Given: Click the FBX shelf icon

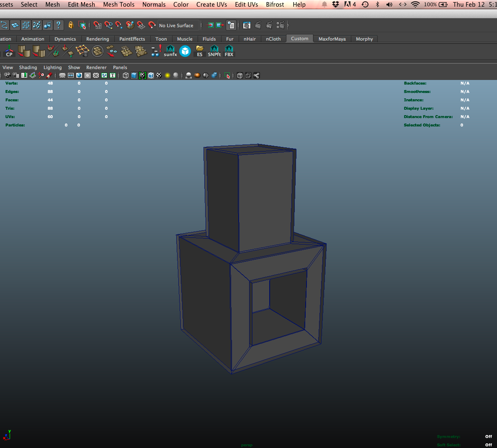Looking at the screenshot, I should (229, 51).
